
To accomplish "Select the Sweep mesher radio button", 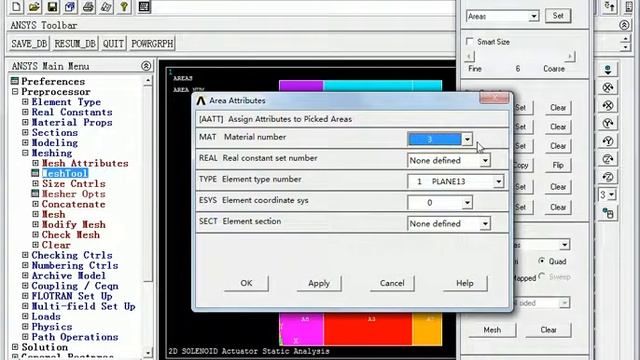I will click(542, 276).
